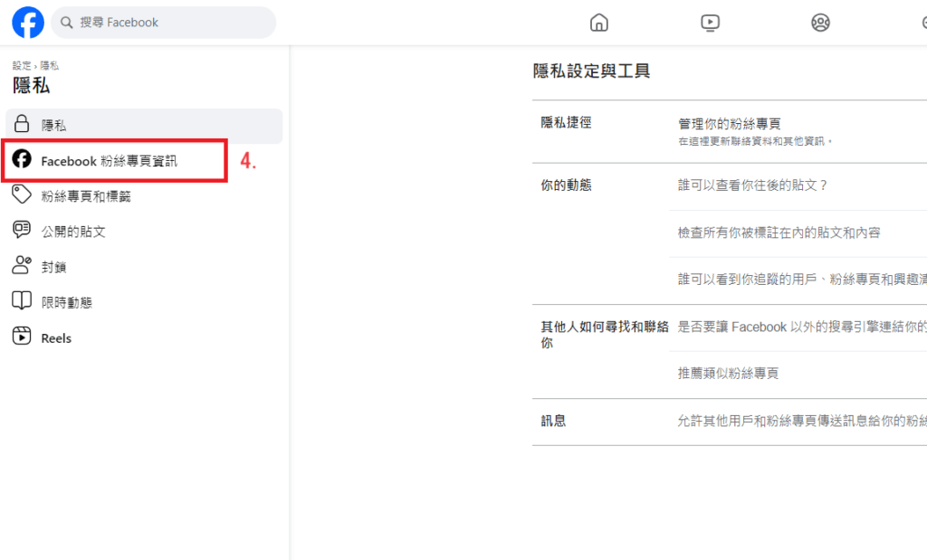The height and width of the screenshot is (560, 927).
Task: Open 誰可以查看你往後的貼文 setting
Action: tap(753, 185)
